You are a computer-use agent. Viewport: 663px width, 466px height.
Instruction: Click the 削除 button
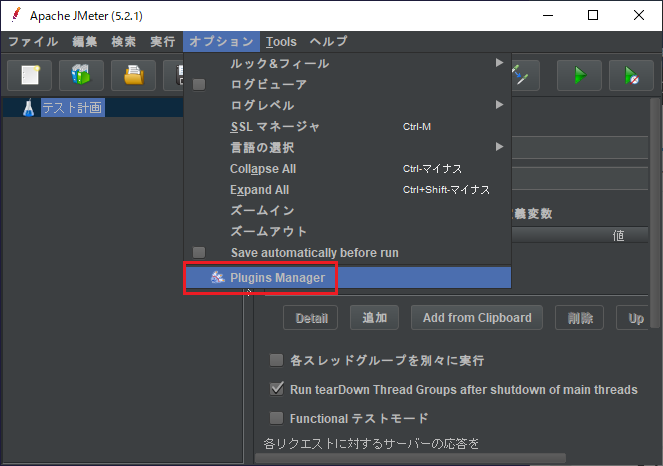[x=580, y=318]
